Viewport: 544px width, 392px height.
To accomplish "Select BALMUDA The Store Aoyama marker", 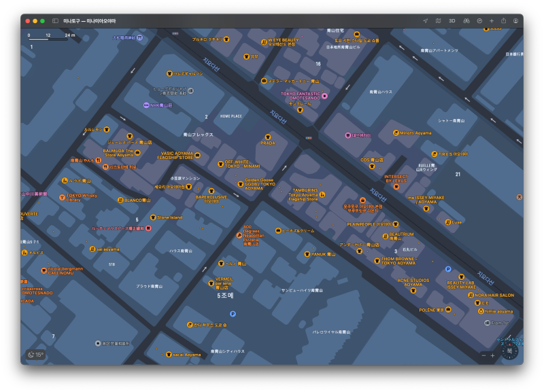I will coord(137,152).
